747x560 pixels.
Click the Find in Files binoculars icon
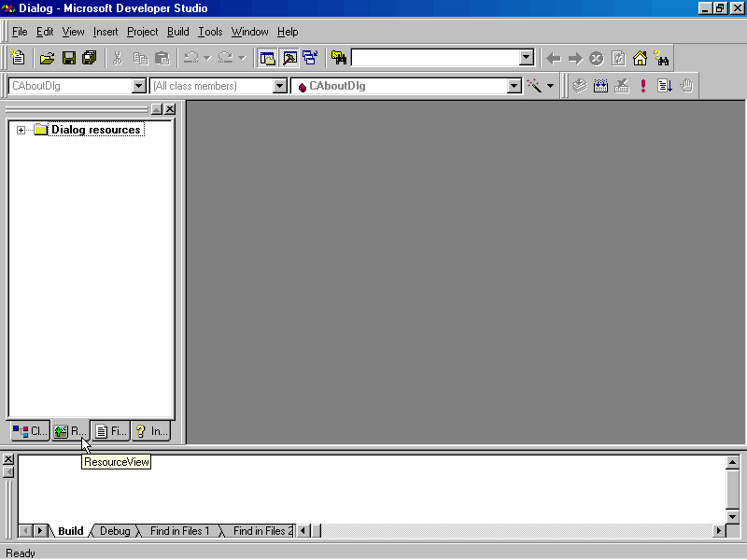[x=339, y=58]
